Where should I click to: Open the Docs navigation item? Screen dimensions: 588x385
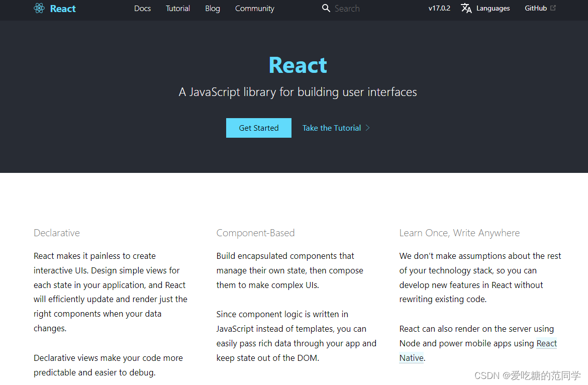143,8
